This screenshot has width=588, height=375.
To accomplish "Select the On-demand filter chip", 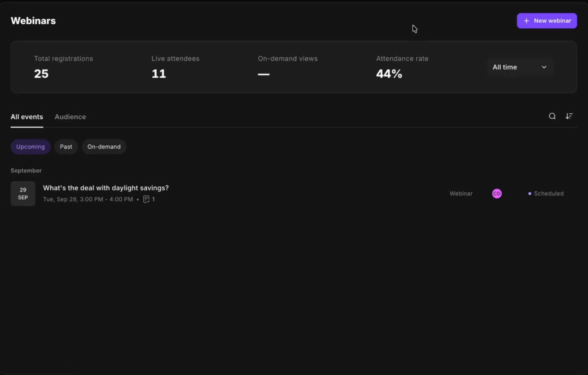I will [x=104, y=146].
